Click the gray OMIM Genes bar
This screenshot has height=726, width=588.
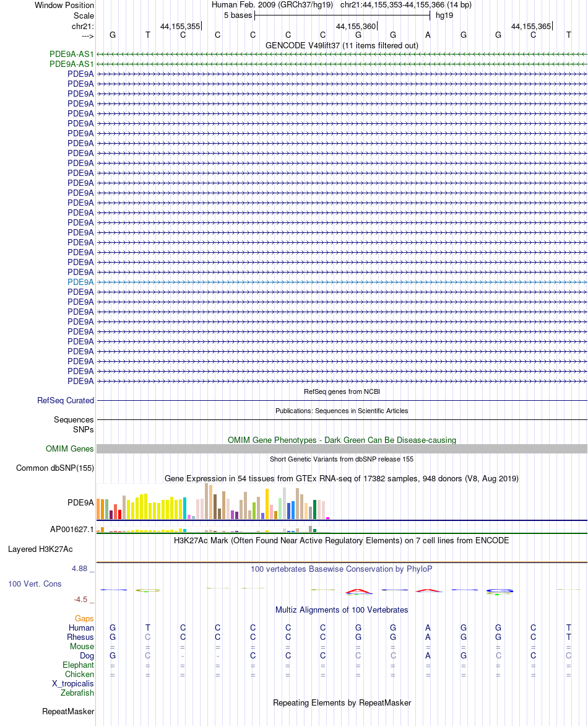342,448
